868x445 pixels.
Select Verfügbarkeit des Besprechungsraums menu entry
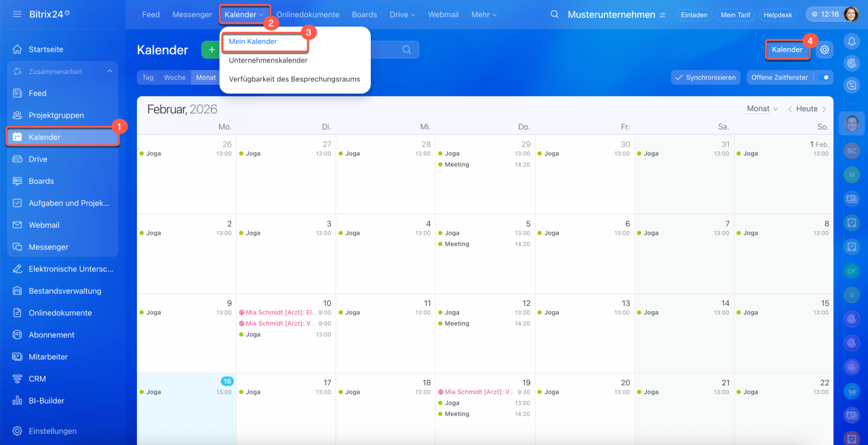[294, 79]
